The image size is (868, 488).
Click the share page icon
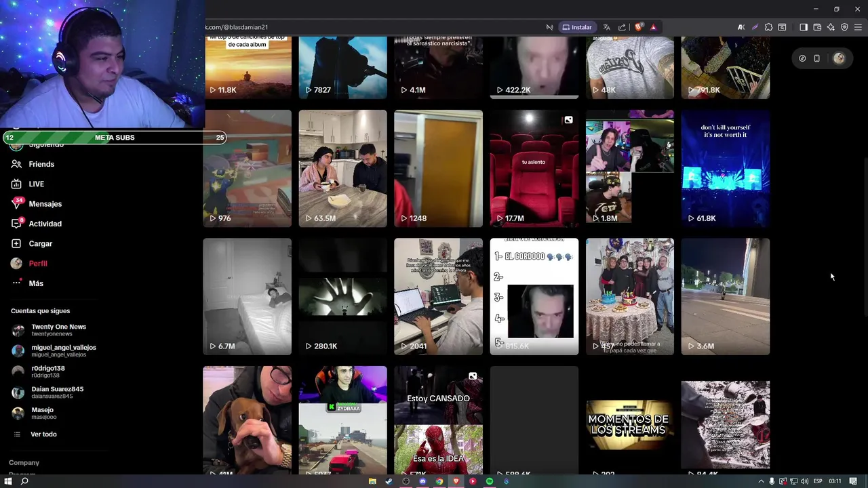click(x=622, y=27)
